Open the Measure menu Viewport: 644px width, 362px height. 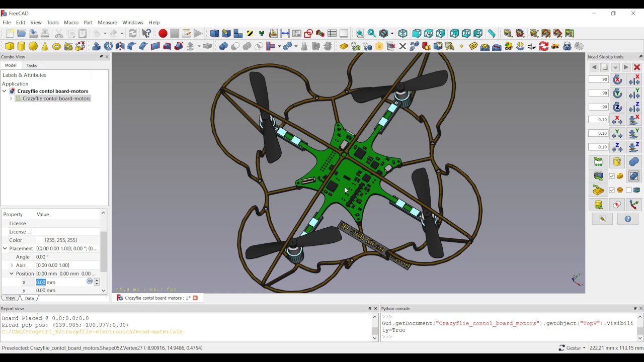tap(107, 23)
